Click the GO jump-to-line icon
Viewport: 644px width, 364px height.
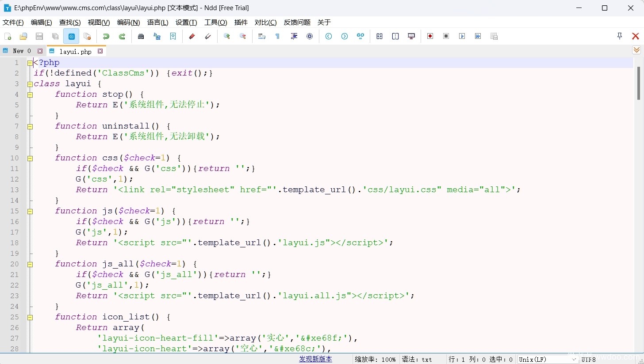360,36
